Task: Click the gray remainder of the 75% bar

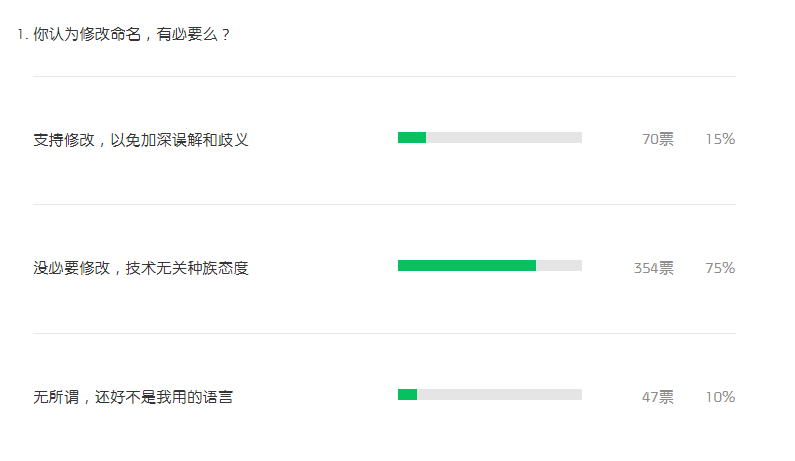Action: pyautogui.click(x=559, y=266)
